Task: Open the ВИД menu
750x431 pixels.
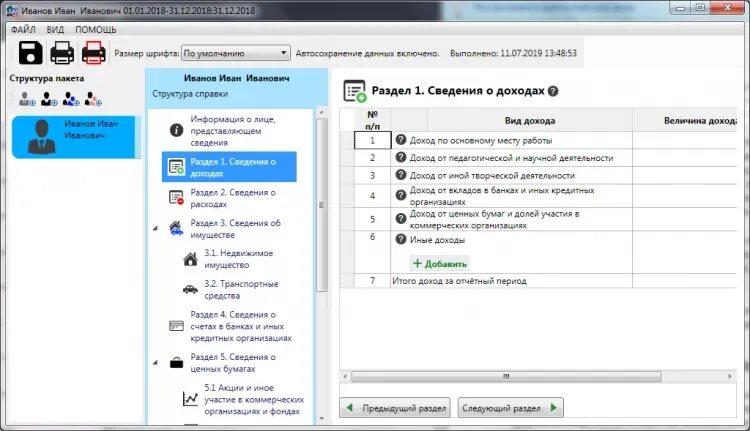Action: [55, 30]
